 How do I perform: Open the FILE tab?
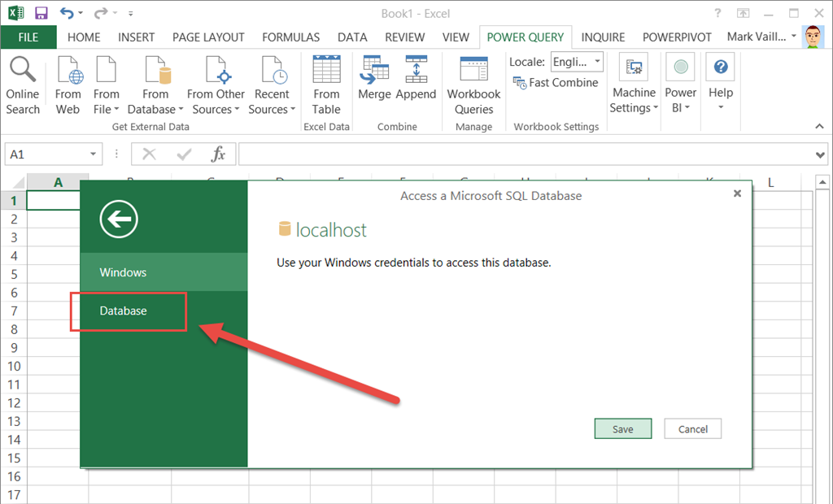(x=28, y=37)
